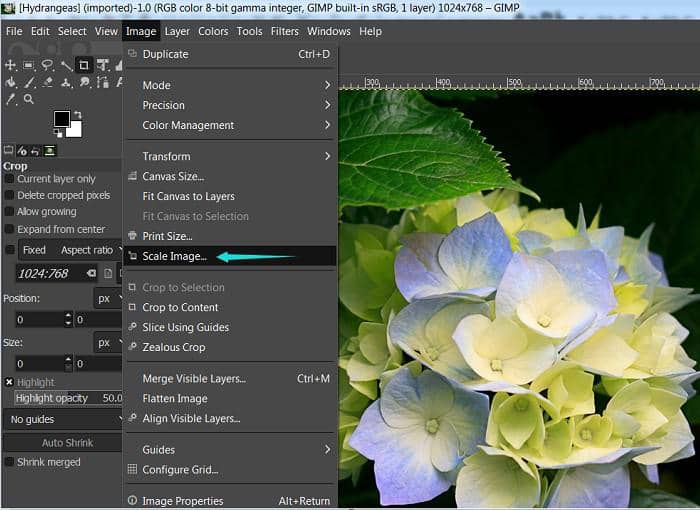700x510 pixels.
Task: Open the Size px unit dropdown
Action: pyautogui.click(x=108, y=343)
